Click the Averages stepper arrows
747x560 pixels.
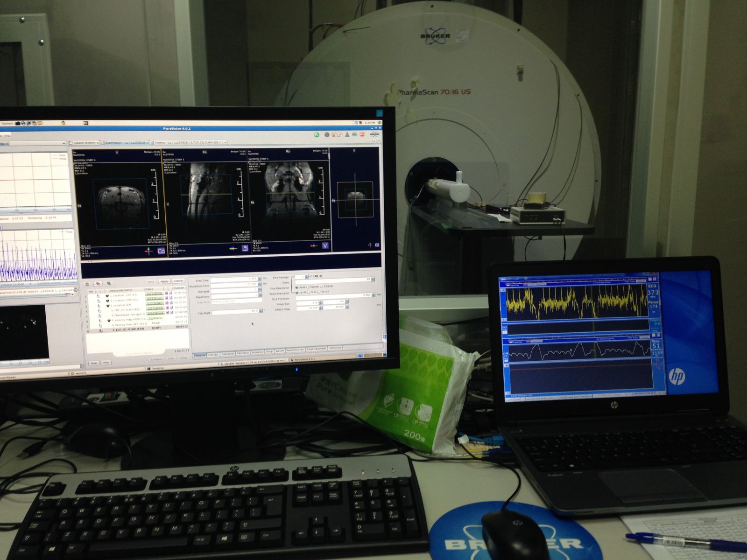(260, 289)
